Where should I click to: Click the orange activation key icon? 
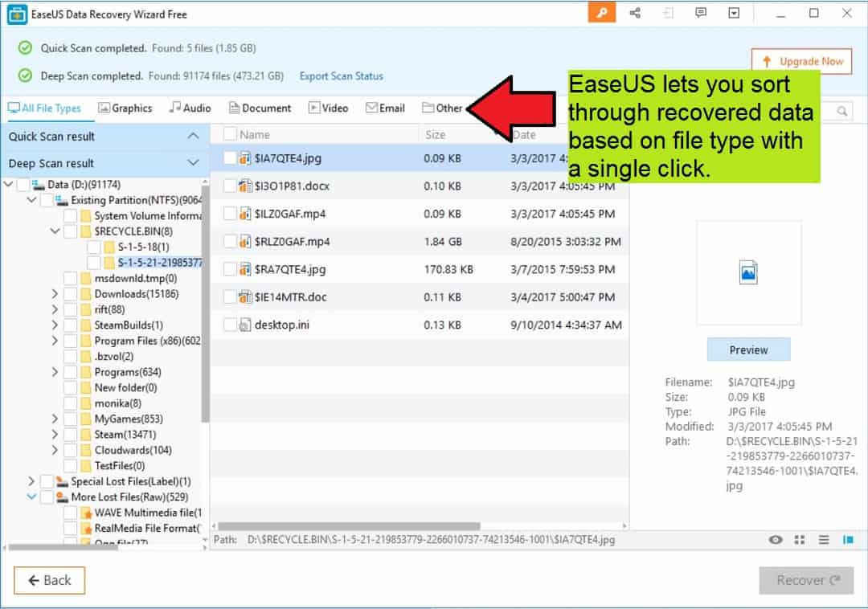pyautogui.click(x=602, y=13)
